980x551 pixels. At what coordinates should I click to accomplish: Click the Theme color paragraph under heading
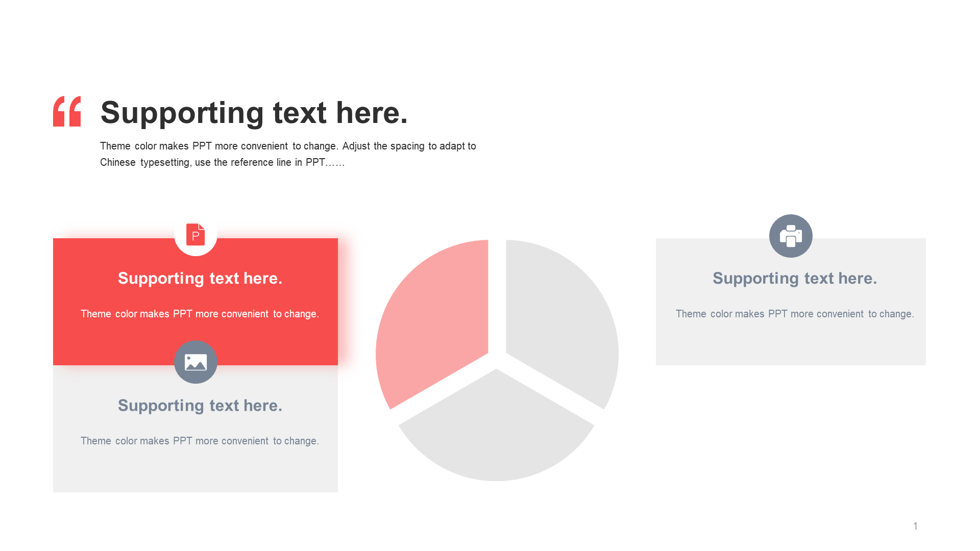[x=288, y=154]
